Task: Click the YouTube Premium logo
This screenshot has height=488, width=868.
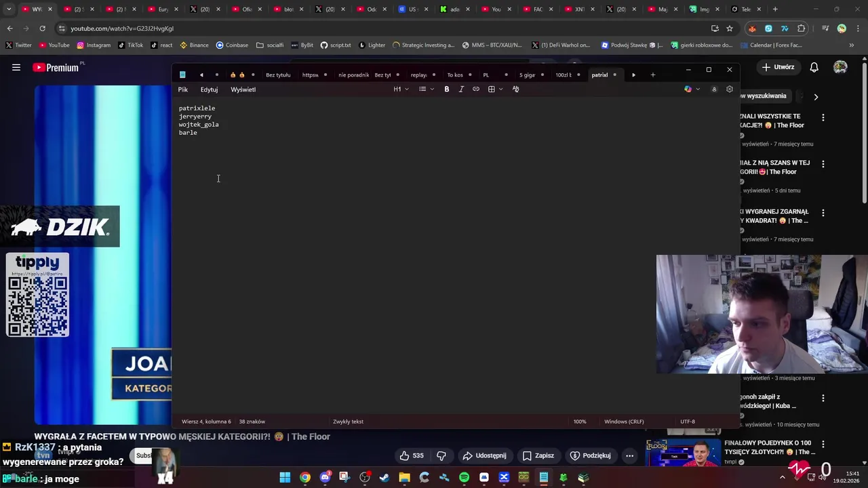Action: click(56, 67)
